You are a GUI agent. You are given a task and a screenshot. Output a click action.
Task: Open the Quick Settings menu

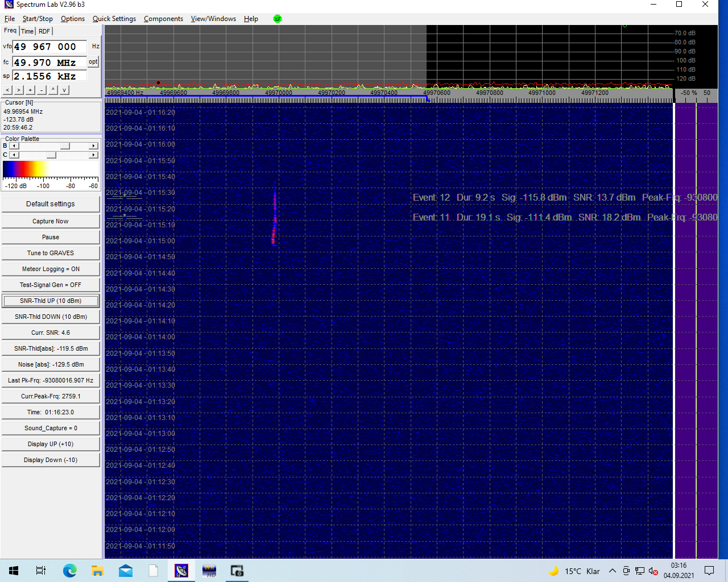coord(114,19)
